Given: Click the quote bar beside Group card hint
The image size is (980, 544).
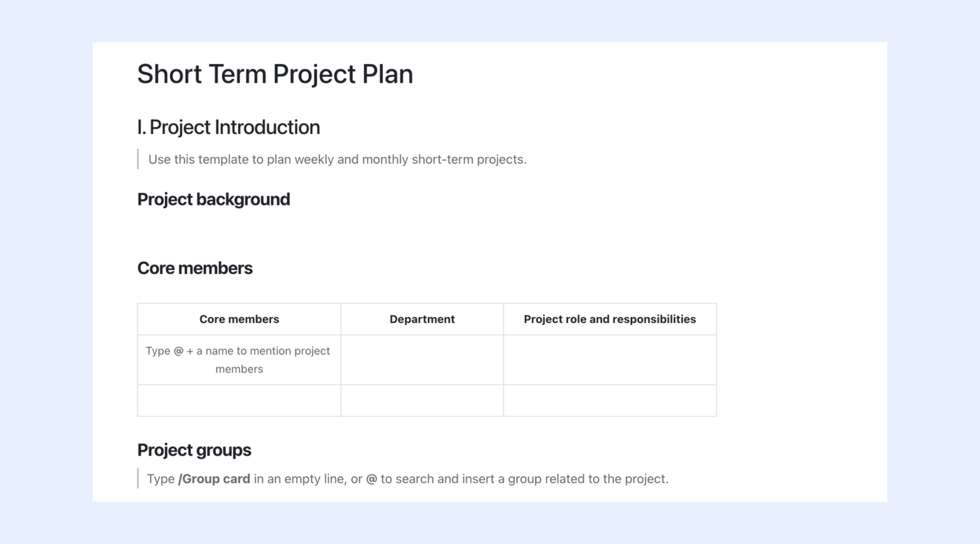Looking at the screenshot, I should tap(138, 479).
